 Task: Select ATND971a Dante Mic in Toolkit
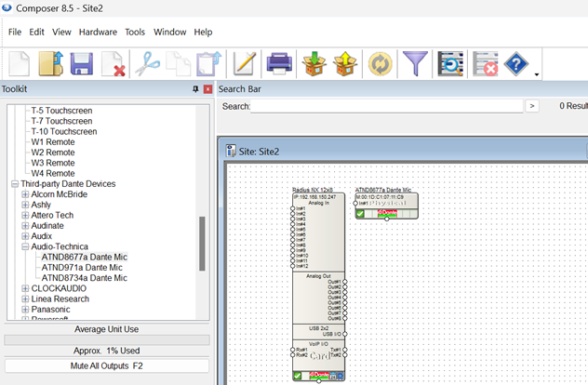[82, 267]
